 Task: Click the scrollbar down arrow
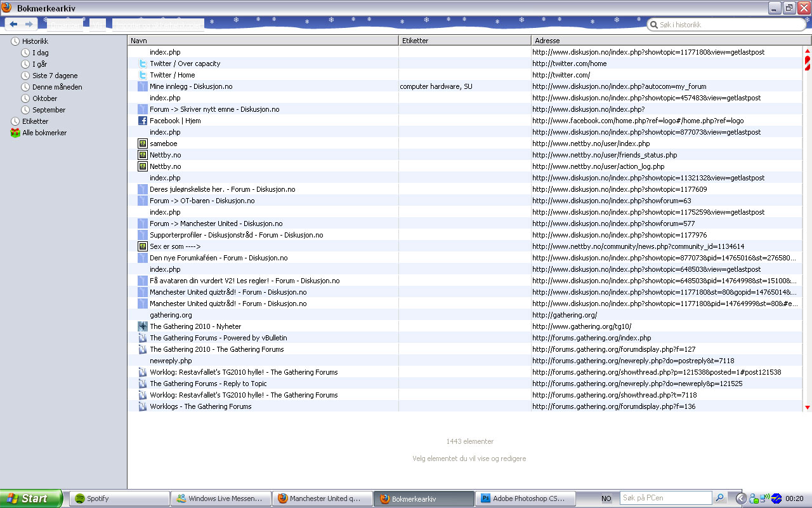pos(808,407)
